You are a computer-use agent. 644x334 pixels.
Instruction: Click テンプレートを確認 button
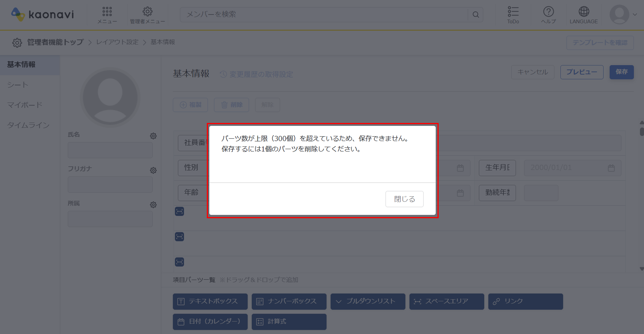(x=600, y=43)
